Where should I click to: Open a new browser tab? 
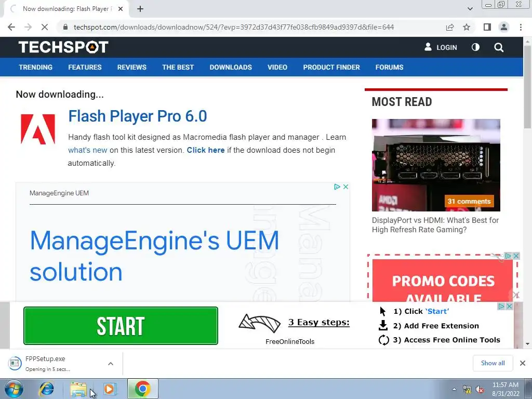pyautogui.click(x=140, y=9)
